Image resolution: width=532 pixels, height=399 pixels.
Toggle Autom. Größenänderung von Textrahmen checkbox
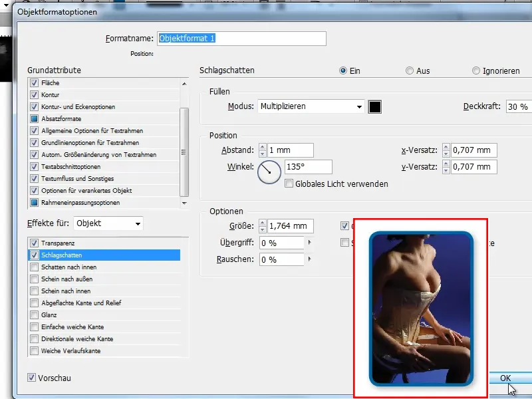(34, 155)
